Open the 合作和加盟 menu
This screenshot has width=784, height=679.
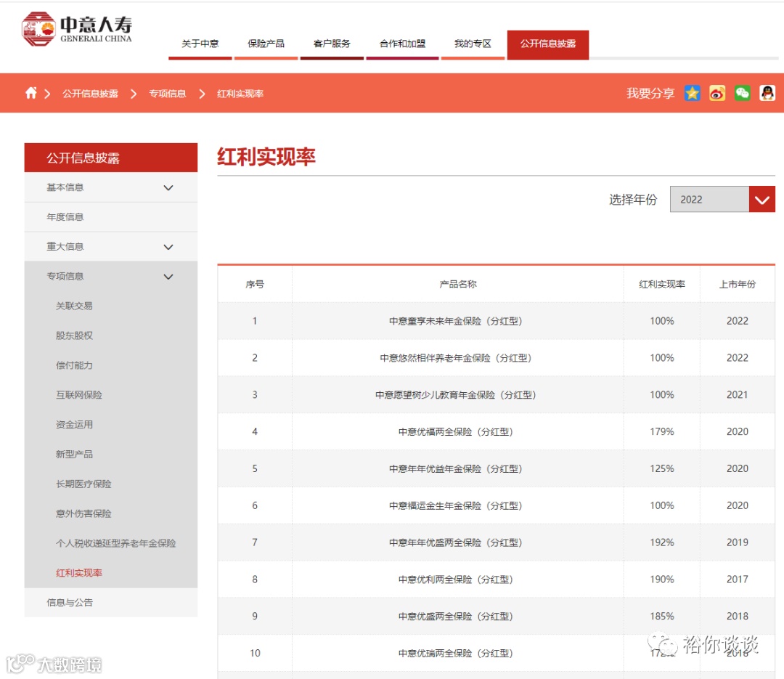tap(402, 44)
